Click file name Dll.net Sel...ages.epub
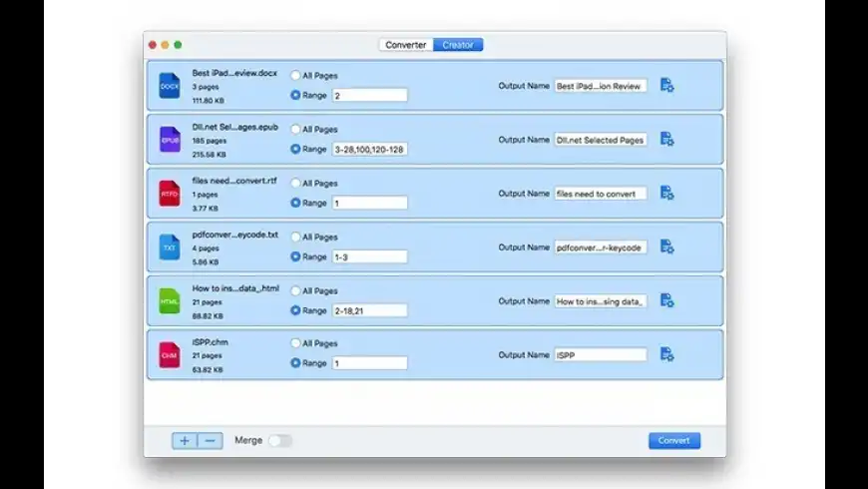Image resolution: width=868 pixels, height=489 pixels. click(235, 127)
